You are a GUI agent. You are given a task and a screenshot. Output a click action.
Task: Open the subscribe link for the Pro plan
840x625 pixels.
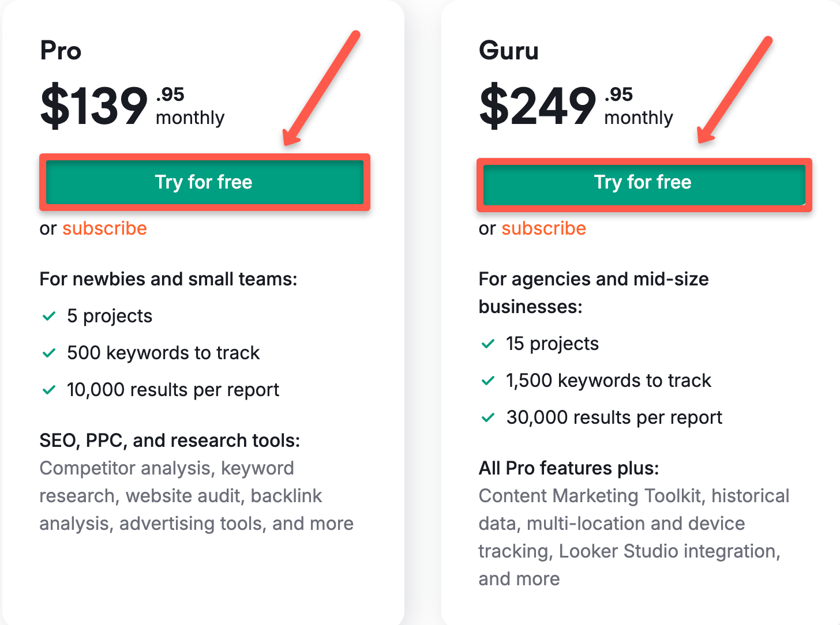104,228
